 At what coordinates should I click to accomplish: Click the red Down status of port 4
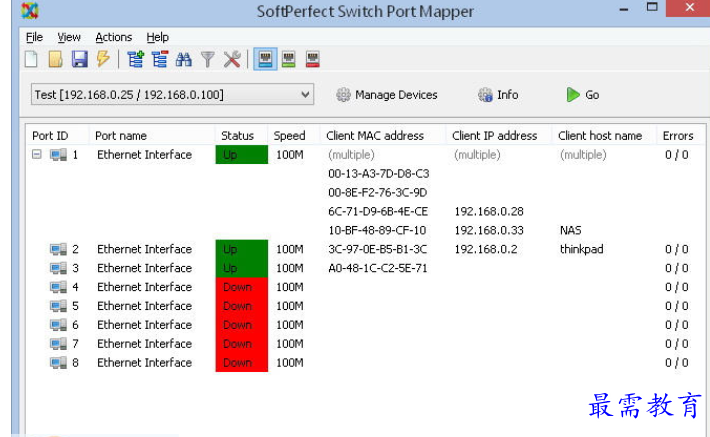242,287
